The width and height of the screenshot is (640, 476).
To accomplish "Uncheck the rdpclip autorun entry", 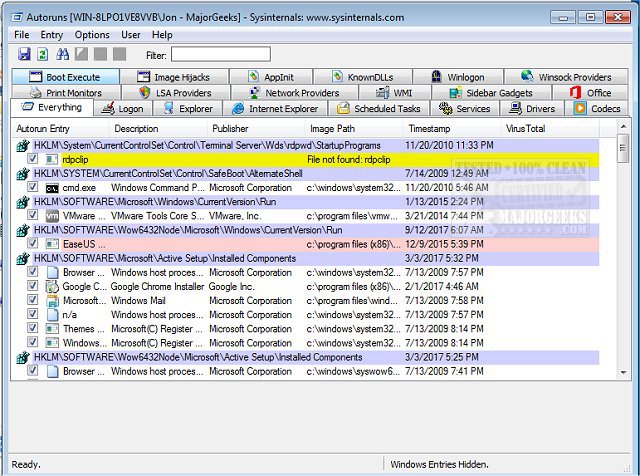I will (33, 159).
